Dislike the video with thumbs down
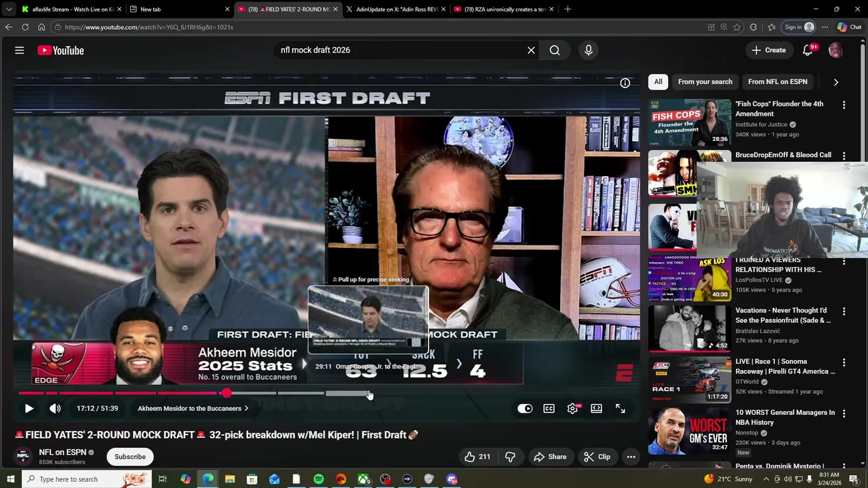This screenshot has height=488, width=868. [511, 457]
